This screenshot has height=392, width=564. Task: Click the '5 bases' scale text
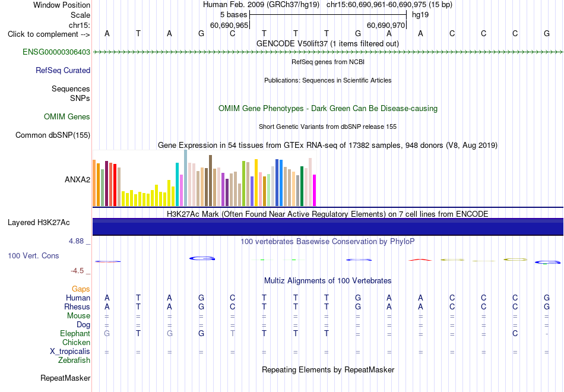coord(233,15)
